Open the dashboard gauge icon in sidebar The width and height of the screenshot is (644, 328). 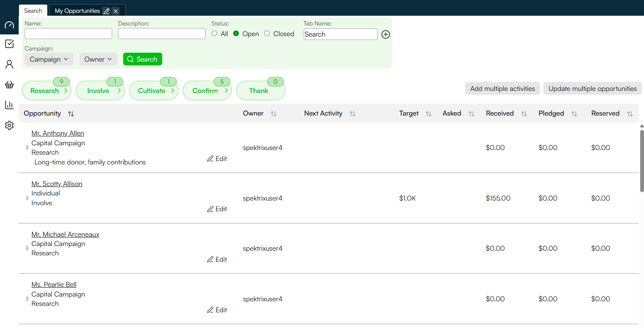coord(9,25)
